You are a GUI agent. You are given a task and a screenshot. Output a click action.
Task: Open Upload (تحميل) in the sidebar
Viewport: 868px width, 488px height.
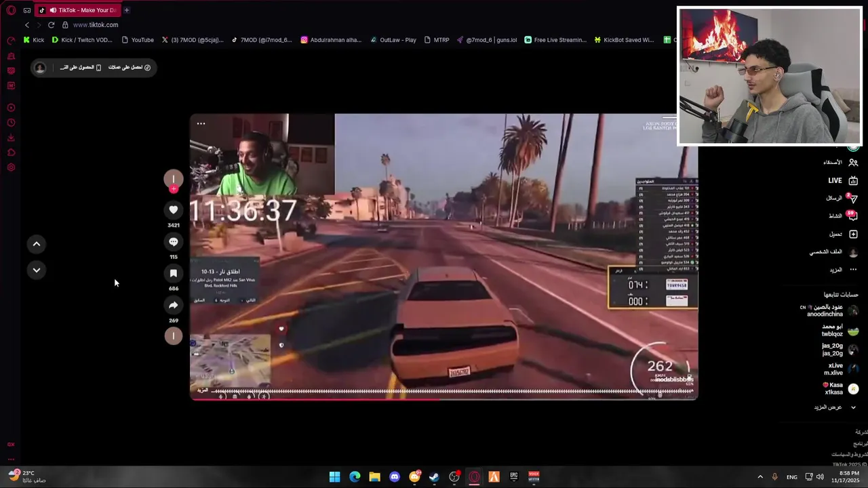844,235
